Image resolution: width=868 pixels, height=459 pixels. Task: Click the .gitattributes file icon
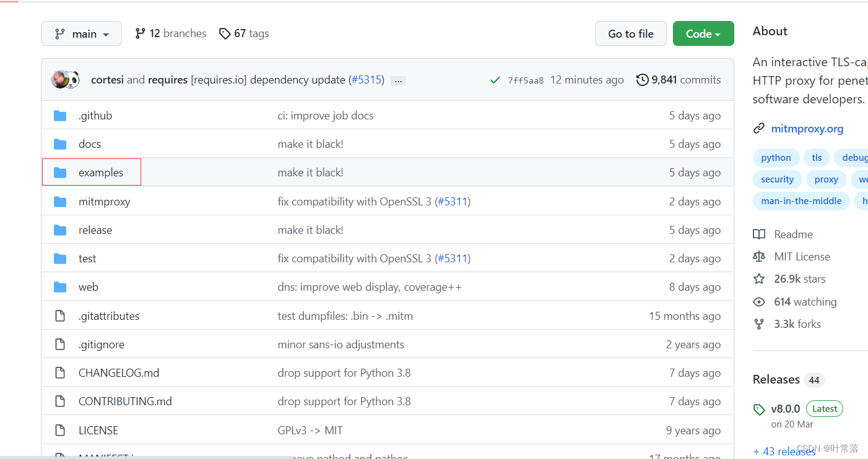[60, 316]
